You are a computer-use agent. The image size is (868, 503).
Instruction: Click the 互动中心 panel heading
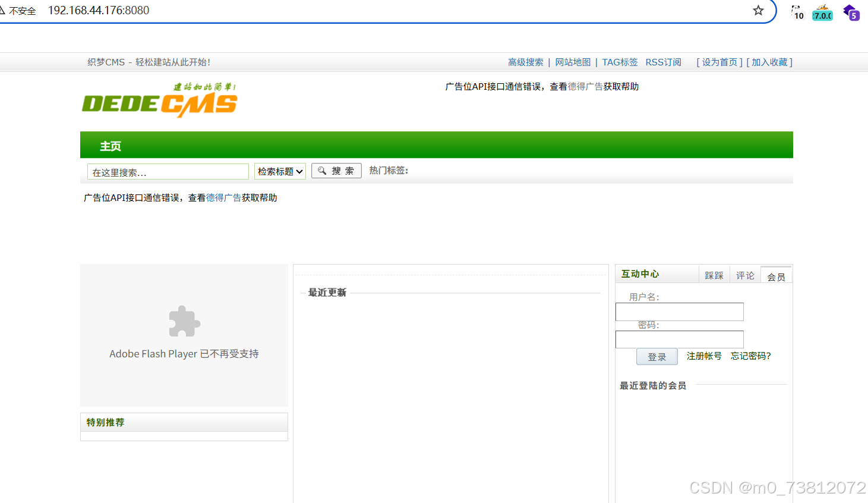click(x=640, y=273)
